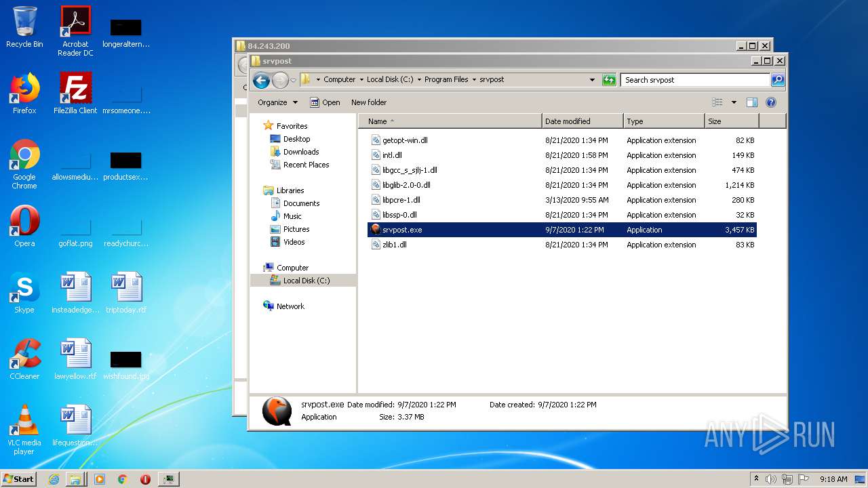This screenshot has width=868, height=488.
Task: Click New folder button
Action: (369, 102)
